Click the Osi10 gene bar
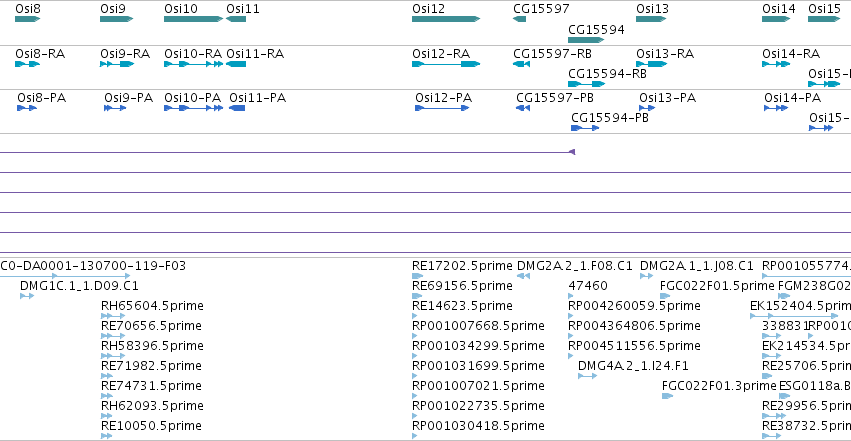Image resolution: width=851 pixels, height=441 pixels. [193, 19]
